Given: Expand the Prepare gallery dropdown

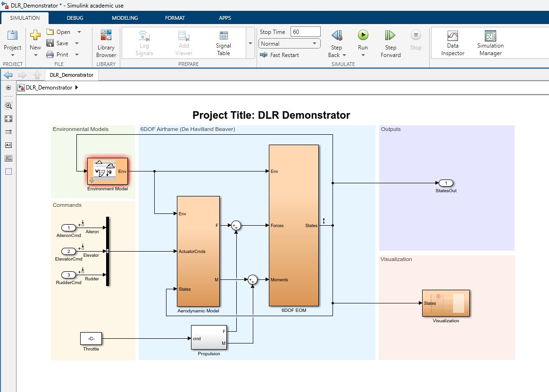Looking at the screenshot, I should 250,43.
